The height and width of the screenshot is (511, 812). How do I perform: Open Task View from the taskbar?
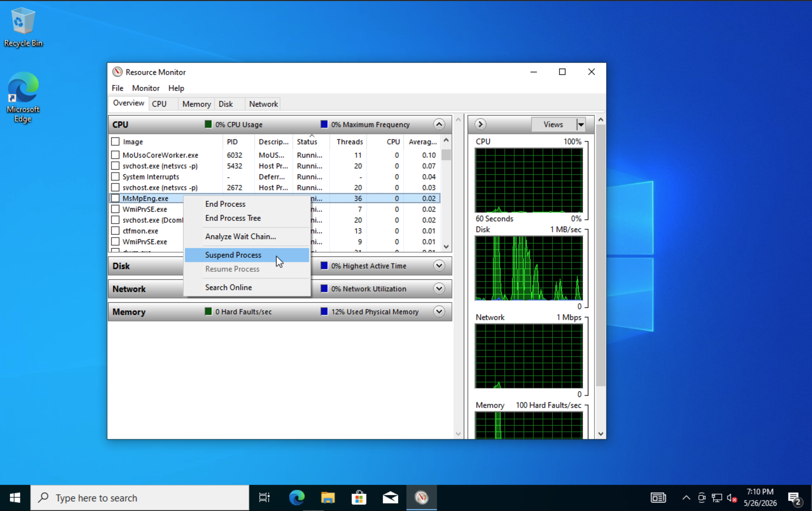264,498
